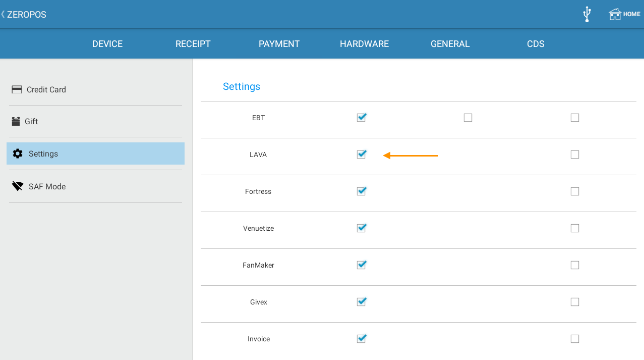Click the Gift icon in the sidebar
This screenshot has width=644, height=360.
click(x=16, y=121)
